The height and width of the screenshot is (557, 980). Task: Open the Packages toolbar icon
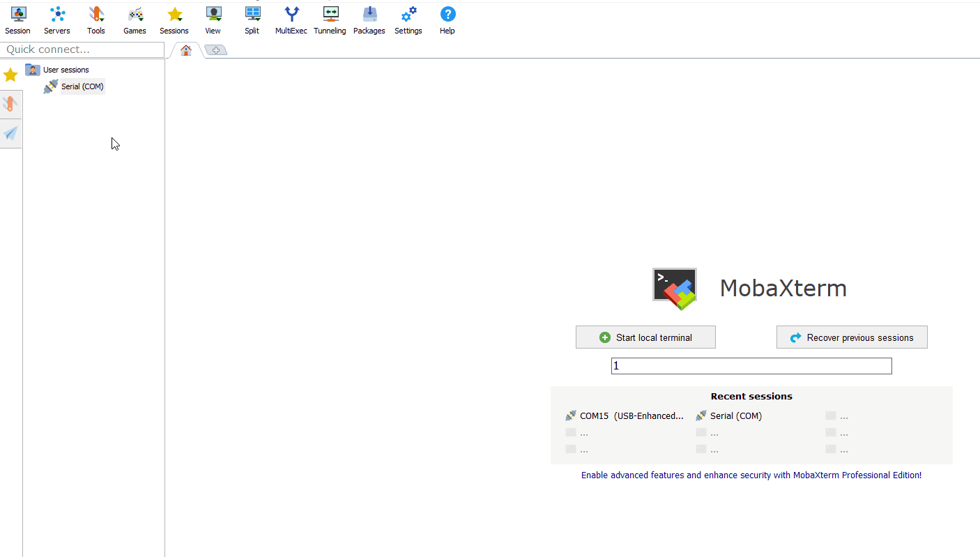pyautogui.click(x=369, y=20)
